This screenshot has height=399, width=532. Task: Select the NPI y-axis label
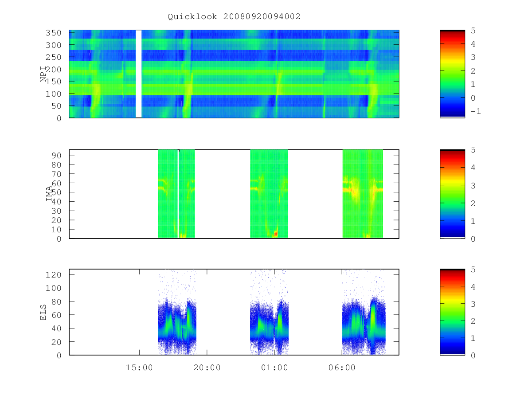tap(43, 74)
